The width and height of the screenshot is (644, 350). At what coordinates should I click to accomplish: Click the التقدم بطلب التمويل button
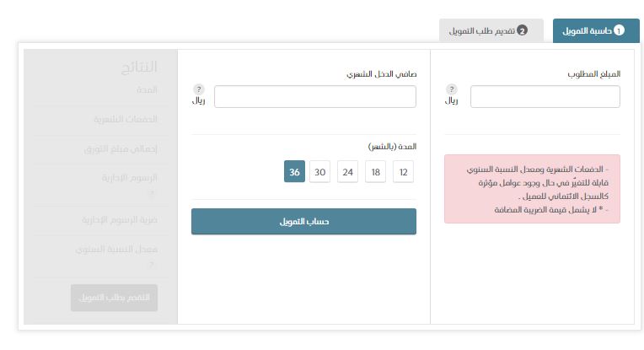114,298
